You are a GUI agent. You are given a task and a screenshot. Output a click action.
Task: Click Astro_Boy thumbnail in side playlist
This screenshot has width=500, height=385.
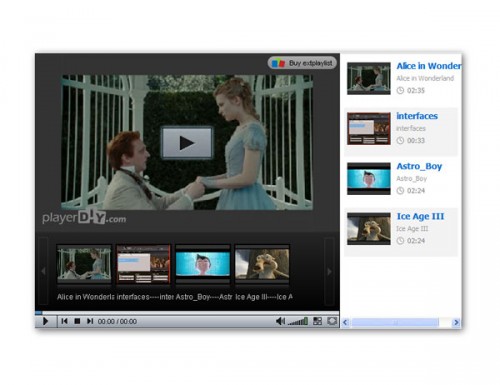[x=369, y=179]
